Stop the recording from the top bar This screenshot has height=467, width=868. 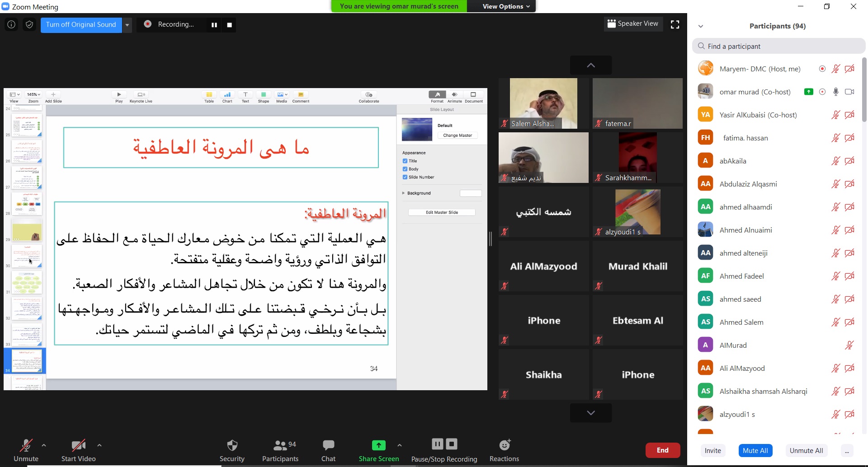(x=230, y=25)
